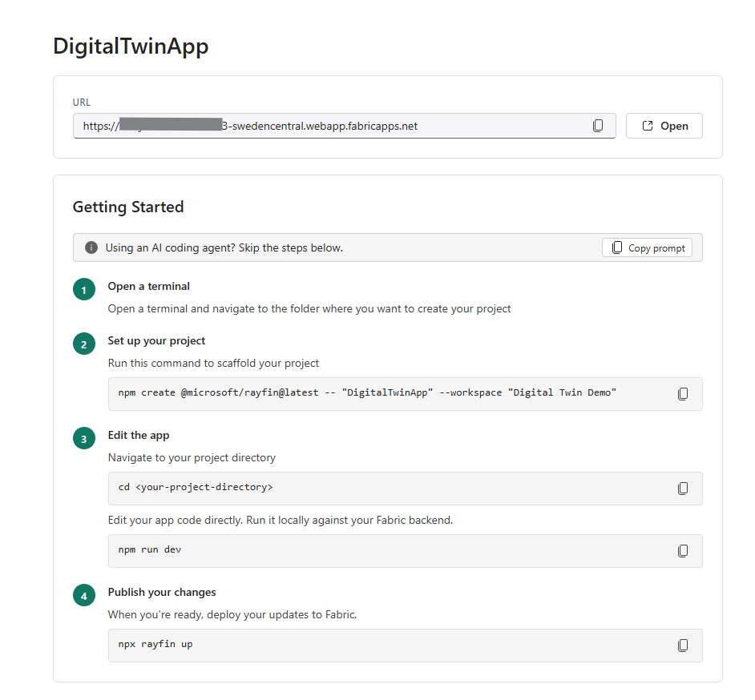Copy the cd project directory command
755x700 pixels.
(x=682, y=489)
